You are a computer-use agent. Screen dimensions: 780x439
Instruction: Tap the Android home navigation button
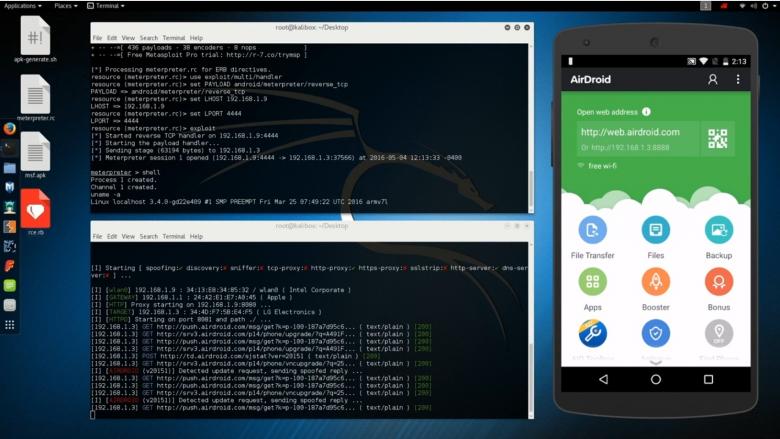point(656,379)
